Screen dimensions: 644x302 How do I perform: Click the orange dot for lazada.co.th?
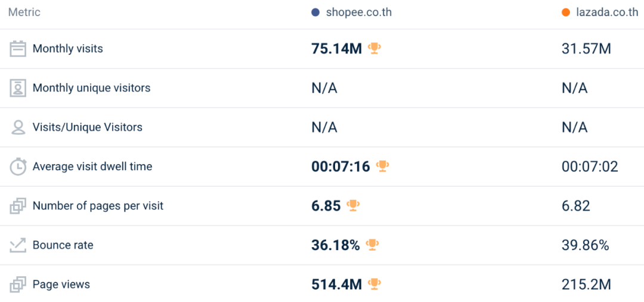566,13
